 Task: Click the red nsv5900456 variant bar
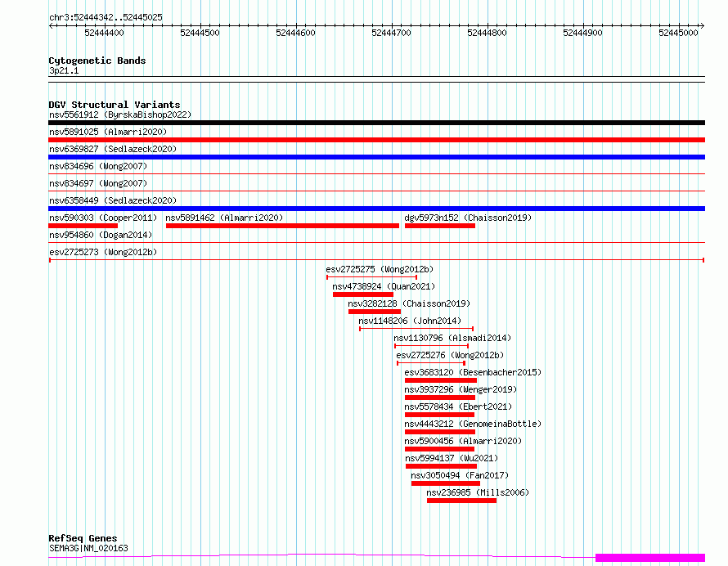(440, 450)
